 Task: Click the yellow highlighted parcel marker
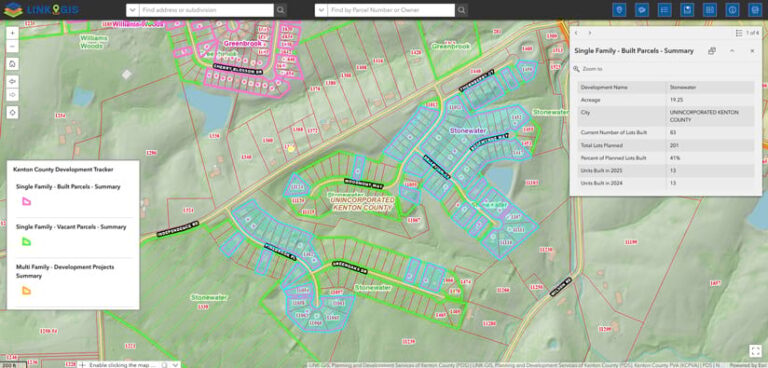(291, 148)
